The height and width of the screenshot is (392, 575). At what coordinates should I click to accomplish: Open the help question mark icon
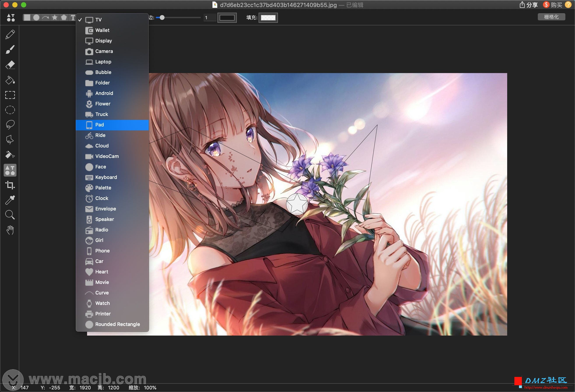(568, 5)
